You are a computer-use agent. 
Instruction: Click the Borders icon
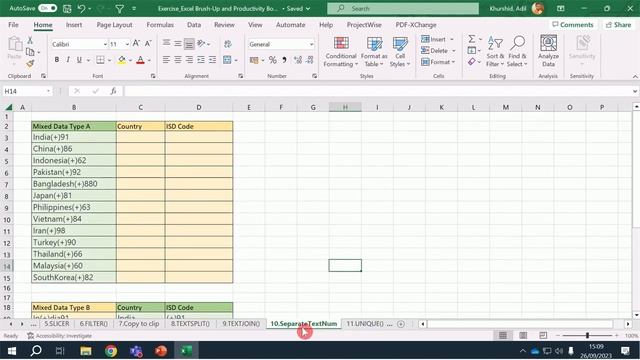pos(100,60)
